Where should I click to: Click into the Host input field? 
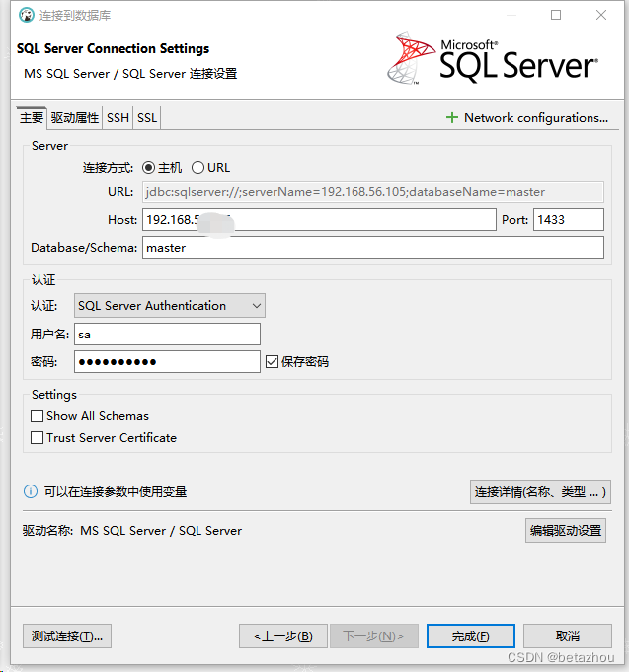click(x=319, y=220)
